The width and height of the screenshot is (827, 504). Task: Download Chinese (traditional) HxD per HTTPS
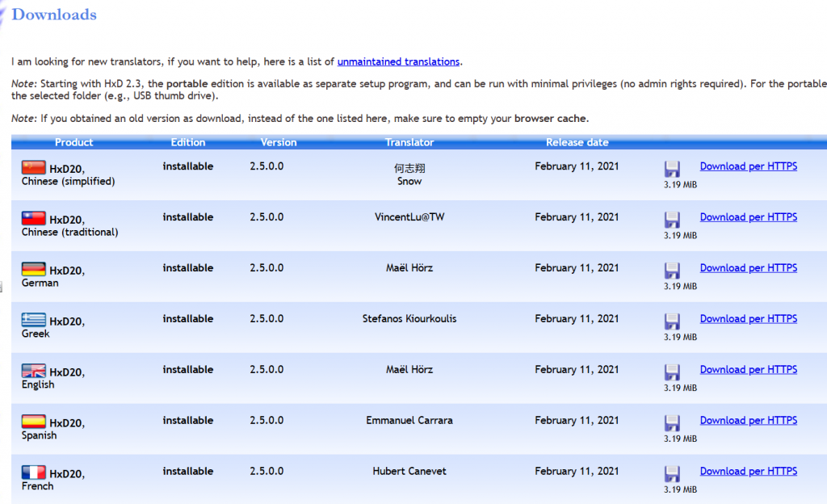click(749, 216)
